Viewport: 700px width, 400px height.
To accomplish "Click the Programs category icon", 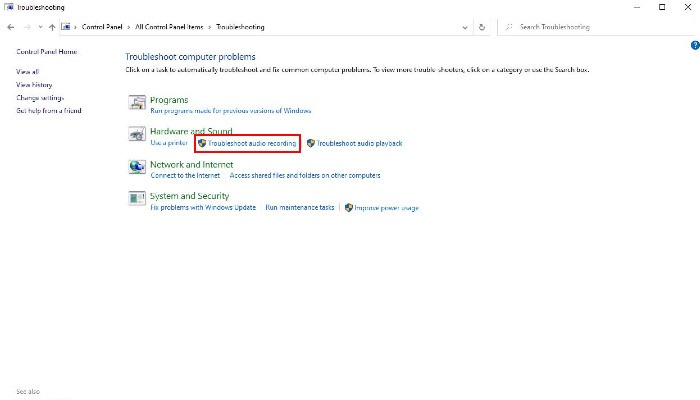I will 137,104.
